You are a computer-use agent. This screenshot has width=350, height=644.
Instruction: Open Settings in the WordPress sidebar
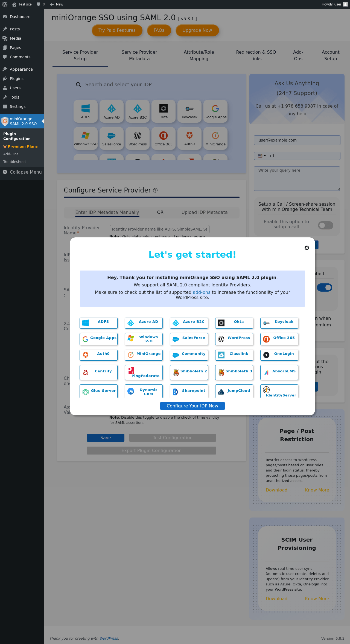(22, 107)
